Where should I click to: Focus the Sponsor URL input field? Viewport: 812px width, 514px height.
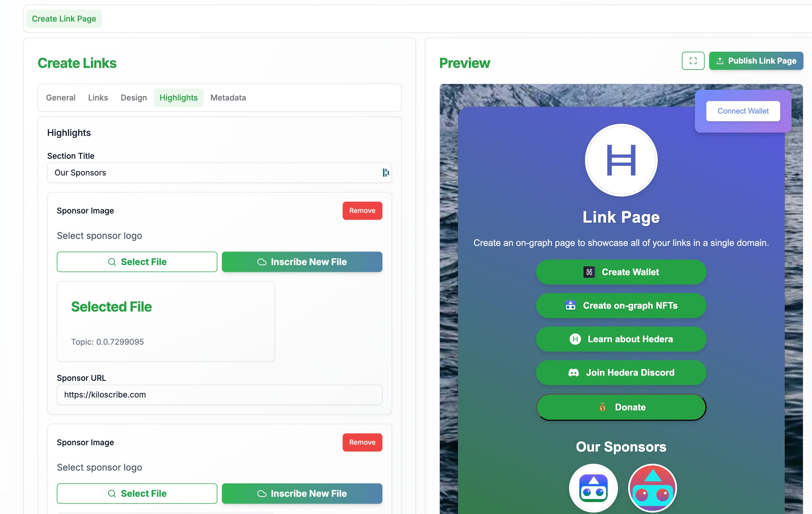click(219, 395)
